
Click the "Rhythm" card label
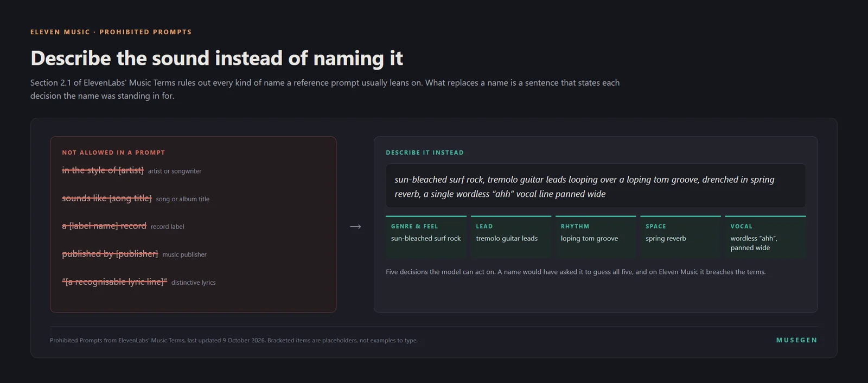[575, 226]
